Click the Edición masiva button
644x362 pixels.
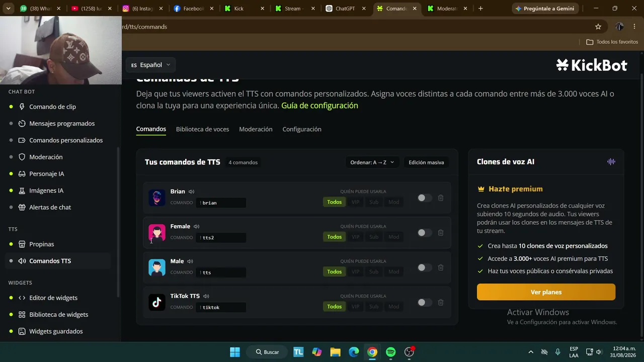pos(426,162)
